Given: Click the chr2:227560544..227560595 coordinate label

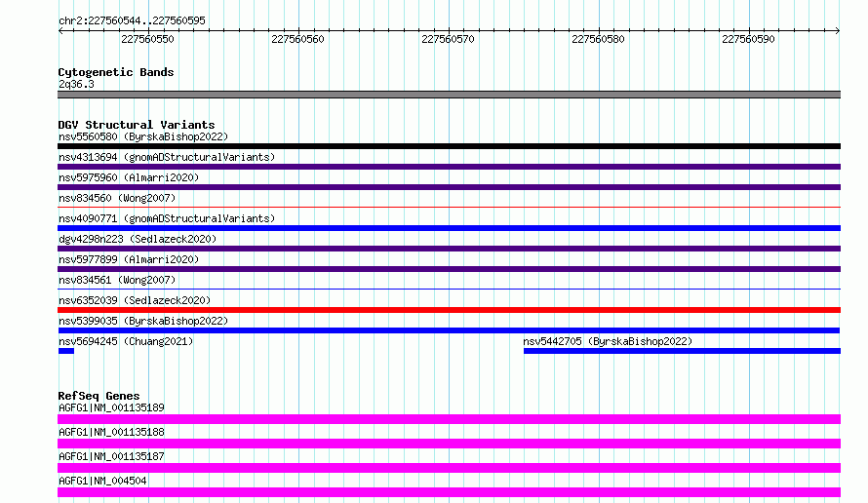Looking at the screenshot, I should pos(132,20).
